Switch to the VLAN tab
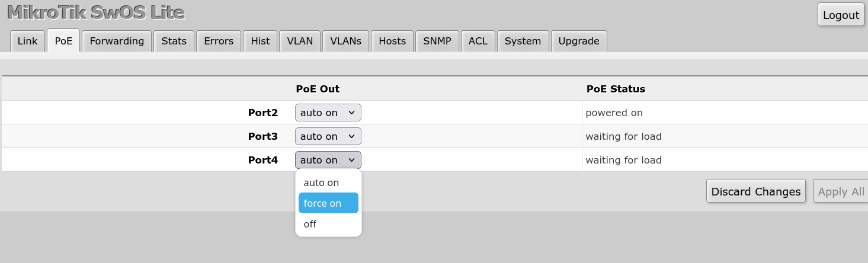 point(300,41)
